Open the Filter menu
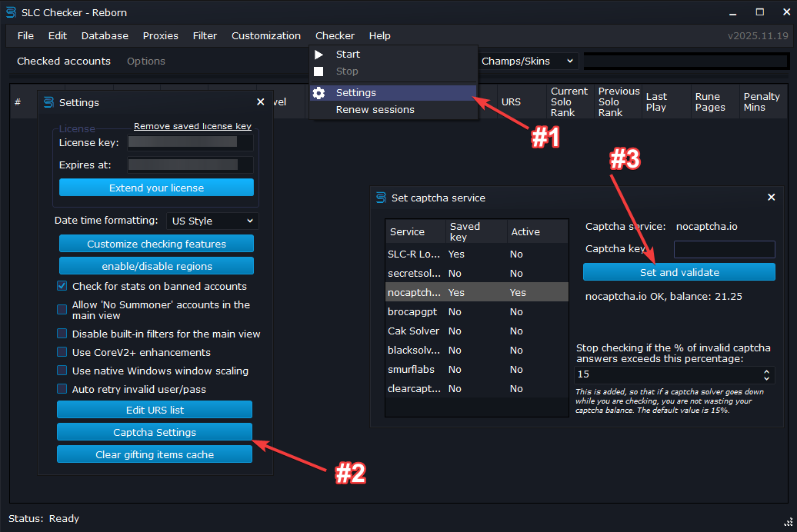This screenshot has width=797, height=532. (x=205, y=35)
